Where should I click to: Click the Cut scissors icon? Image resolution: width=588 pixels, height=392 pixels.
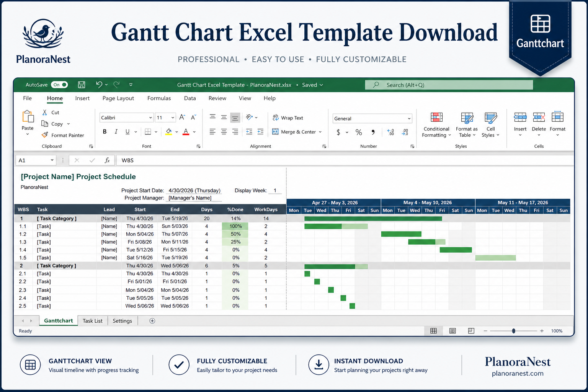[45, 112]
